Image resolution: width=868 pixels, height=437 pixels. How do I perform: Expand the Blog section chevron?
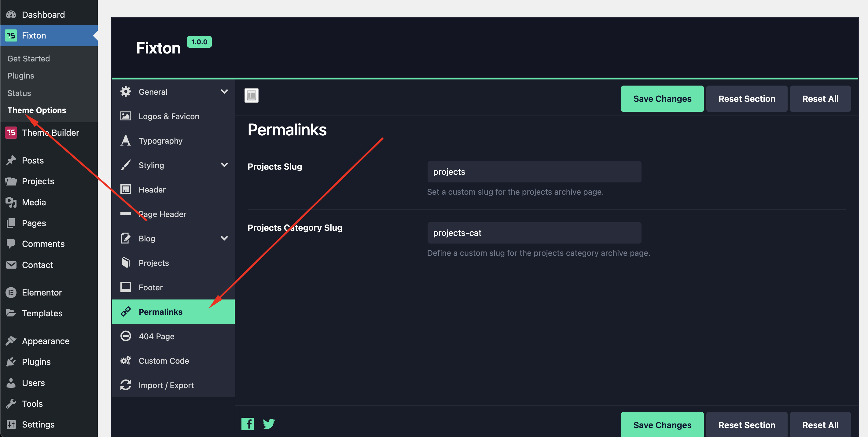click(224, 238)
